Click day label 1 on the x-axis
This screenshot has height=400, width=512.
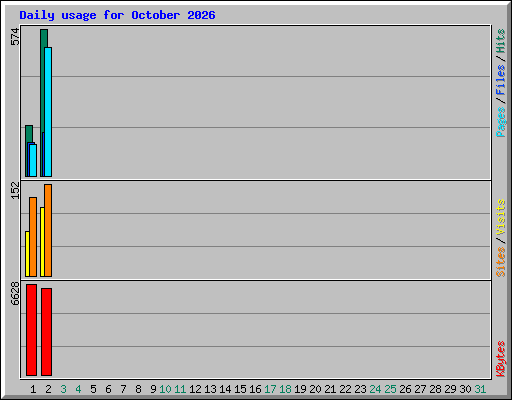(x=33, y=389)
